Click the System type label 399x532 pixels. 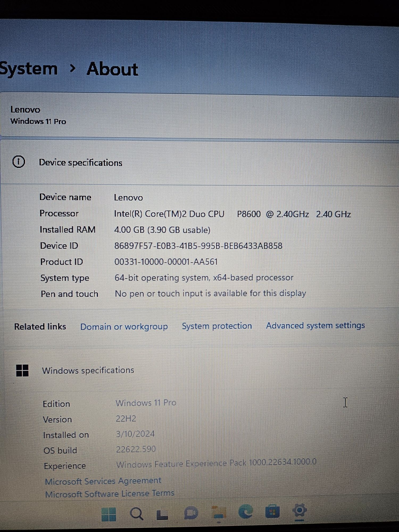[x=65, y=278]
